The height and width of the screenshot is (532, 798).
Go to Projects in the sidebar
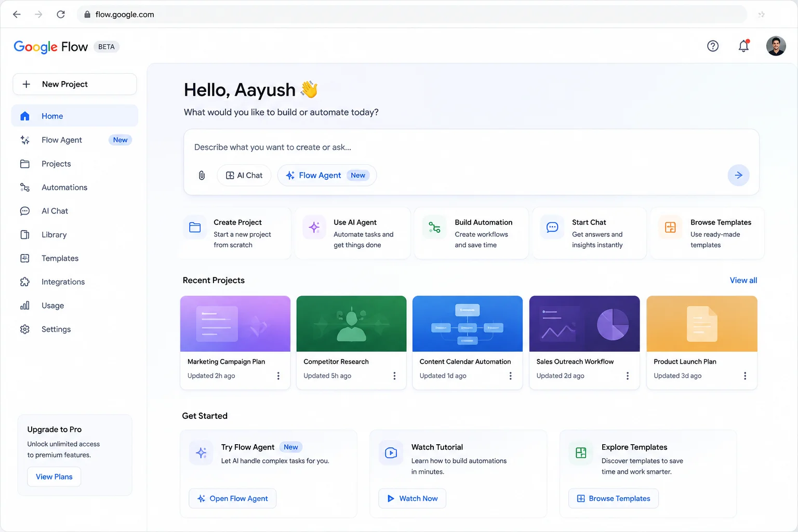[75, 164]
